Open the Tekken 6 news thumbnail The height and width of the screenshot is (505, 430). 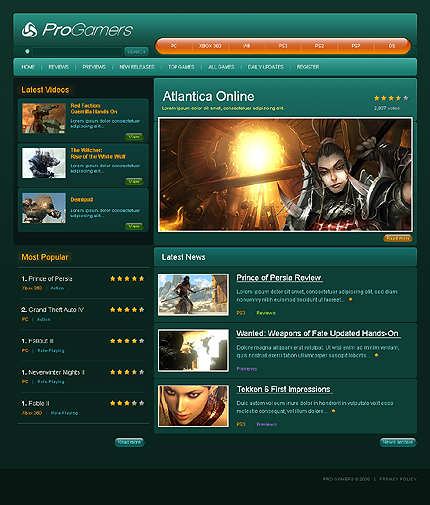193,406
